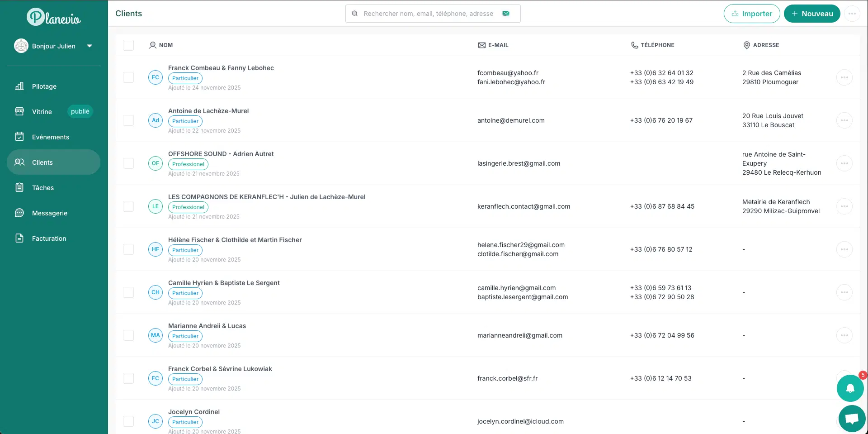Click FC avatar for Franck Combeau
Viewport: 868px width, 434px height.
coord(156,77)
